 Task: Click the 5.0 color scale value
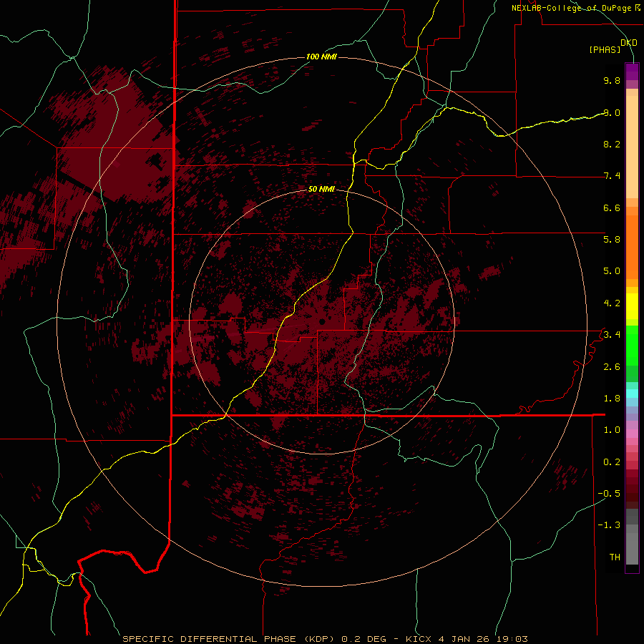tap(612, 271)
